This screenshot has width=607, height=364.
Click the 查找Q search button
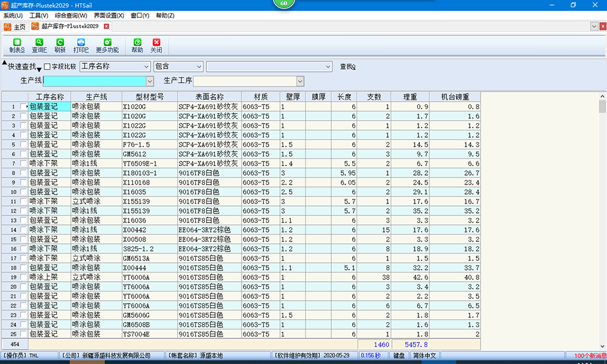(348, 66)
